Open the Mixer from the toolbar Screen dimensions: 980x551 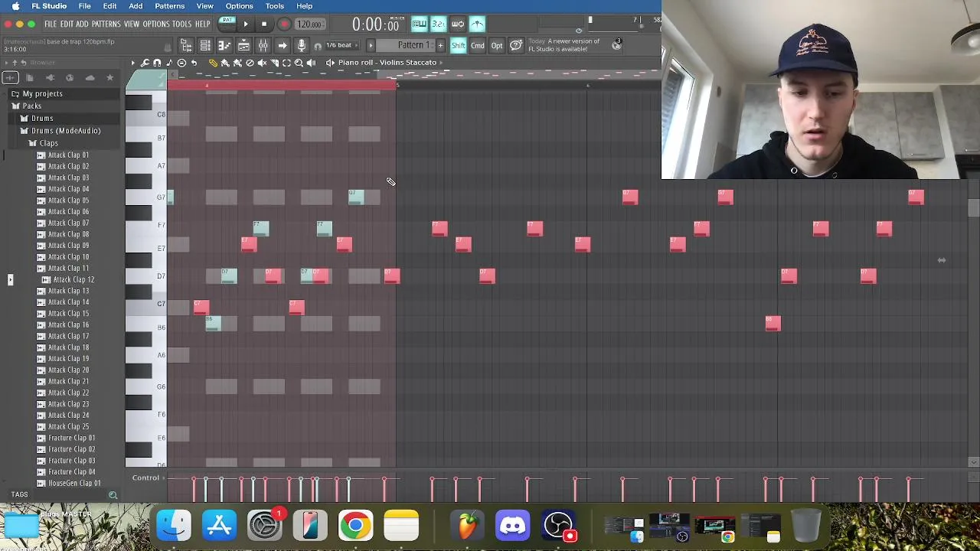[263, 45]
